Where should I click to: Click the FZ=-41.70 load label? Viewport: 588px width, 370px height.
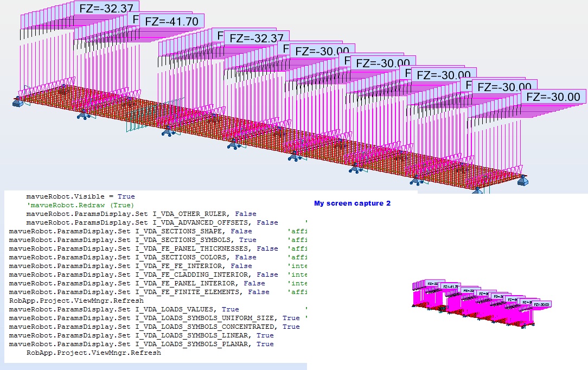pyautogui.click(x=172, y=21)
